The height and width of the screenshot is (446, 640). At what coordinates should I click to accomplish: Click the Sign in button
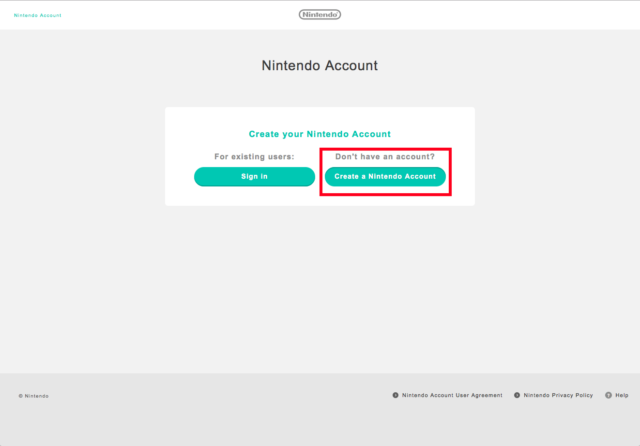[x=254, y=176]
